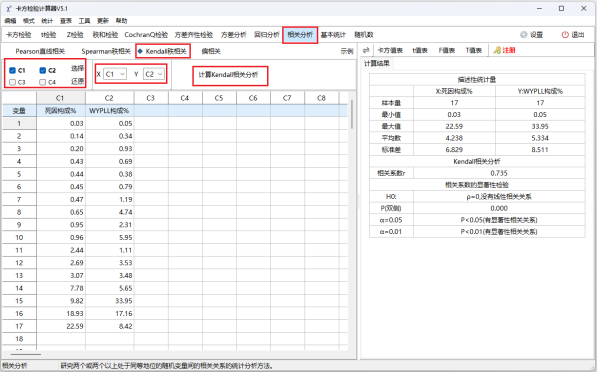
Task: Select row header 10 in the grid
Action: (19, 237)
